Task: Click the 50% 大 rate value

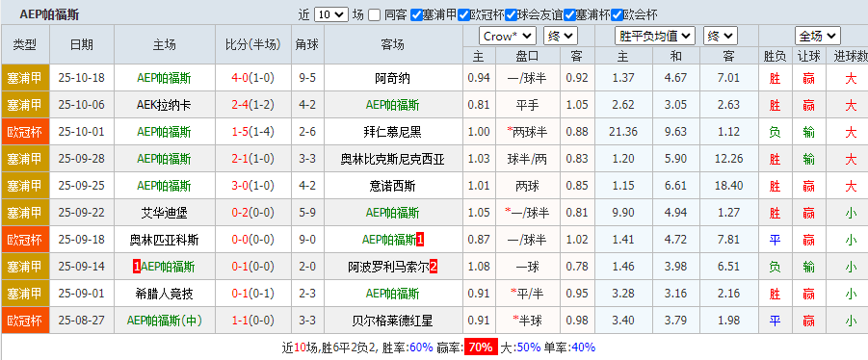Action: point(529,347)
